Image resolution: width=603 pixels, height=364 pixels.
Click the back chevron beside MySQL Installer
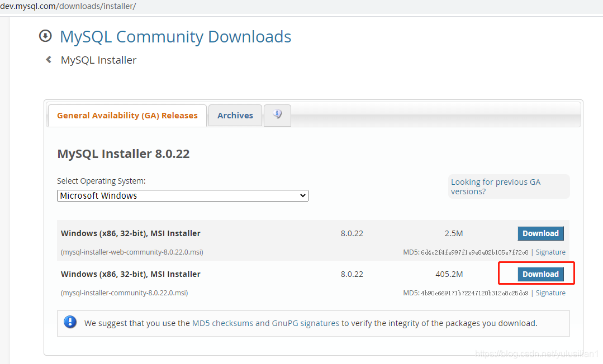[49, 60]
